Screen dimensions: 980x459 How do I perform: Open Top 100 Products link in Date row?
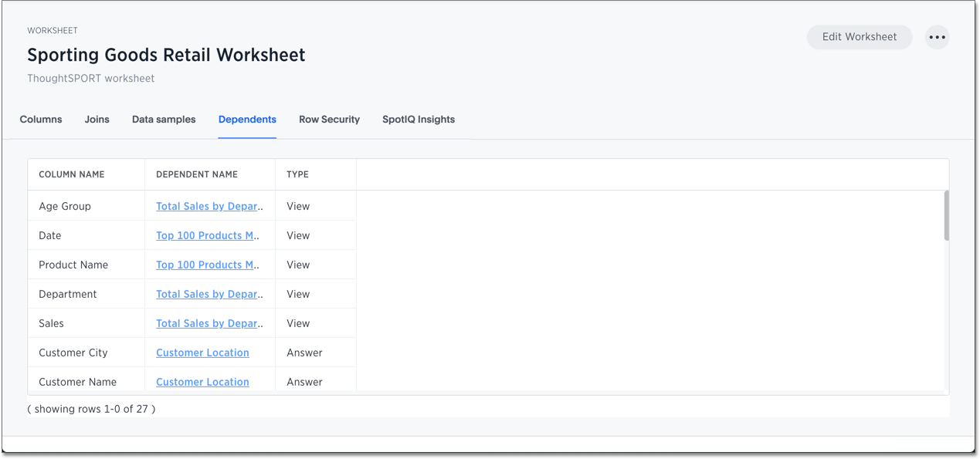207,236
